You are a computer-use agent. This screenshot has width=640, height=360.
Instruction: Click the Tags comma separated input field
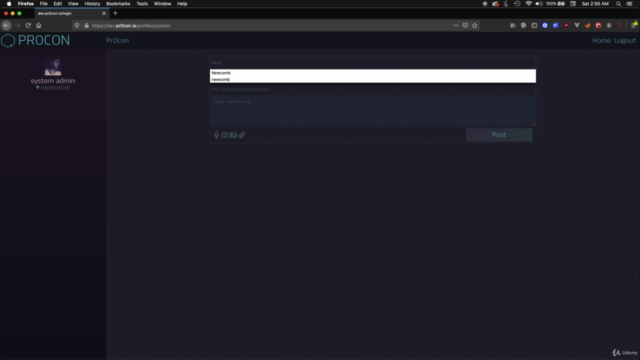point(373,89)
